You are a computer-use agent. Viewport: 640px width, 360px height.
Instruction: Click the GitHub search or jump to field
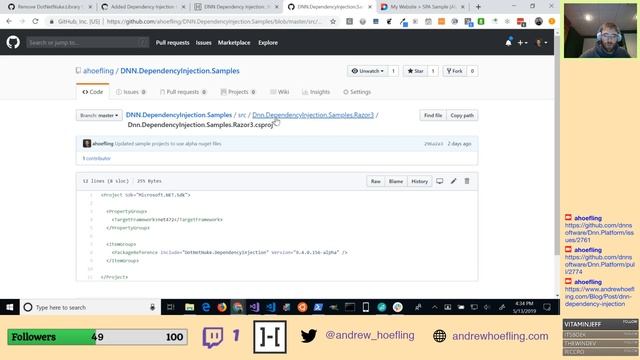click(x=88, y=42)
